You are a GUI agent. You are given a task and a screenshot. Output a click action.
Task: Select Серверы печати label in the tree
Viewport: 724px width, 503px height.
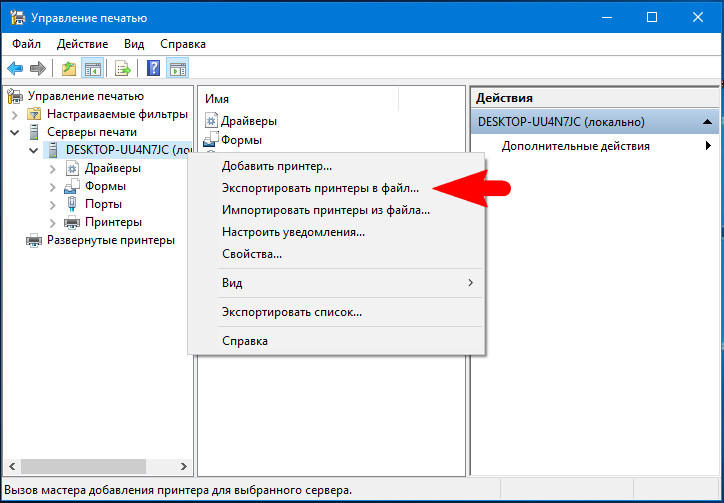92,132
